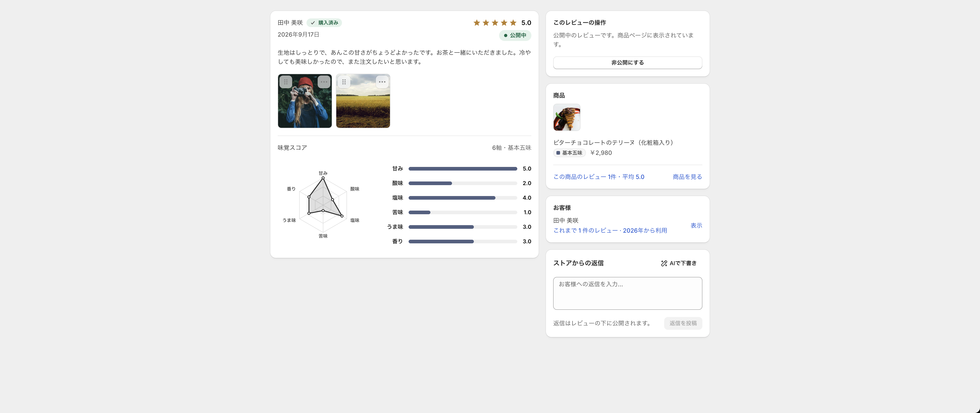Click reviewer name 田中 美咲 in review header

tap(290, 23)
